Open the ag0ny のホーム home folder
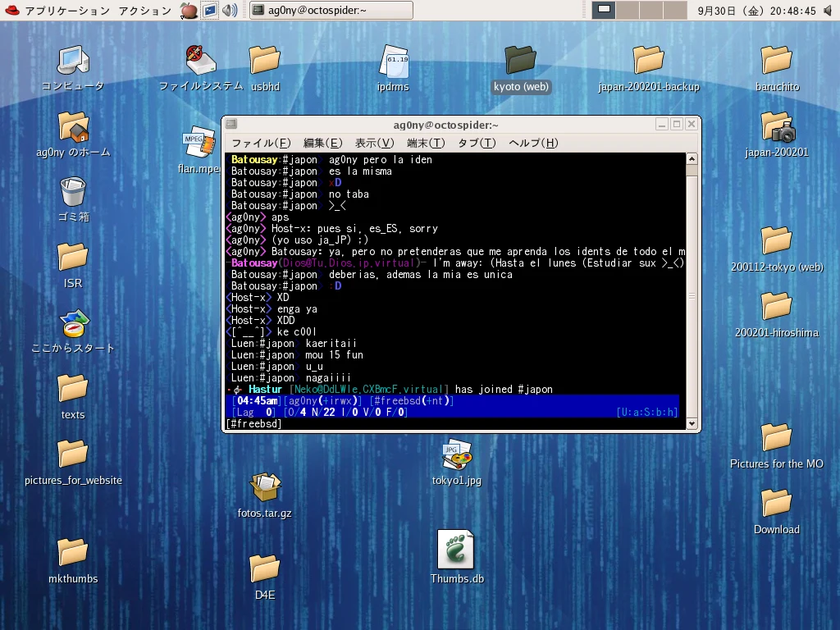840x630 pixels. point(72,127)
